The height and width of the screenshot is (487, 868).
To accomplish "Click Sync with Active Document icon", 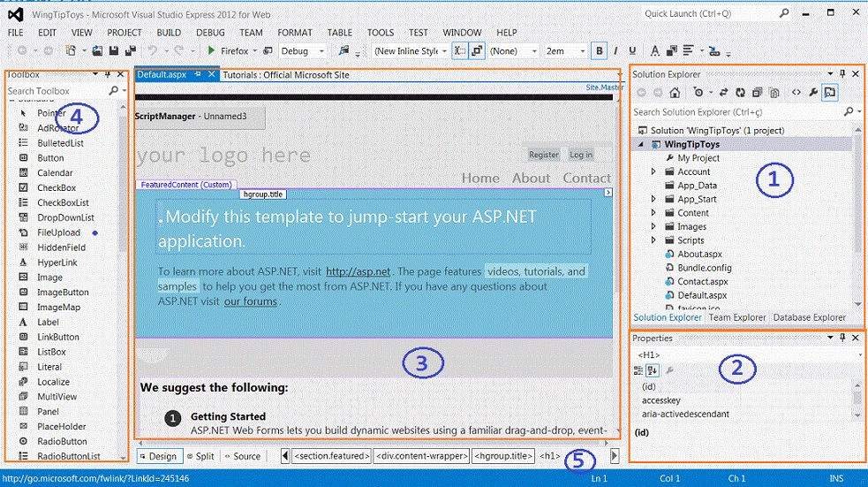I will pyautogui.click(x=723, y=93).
